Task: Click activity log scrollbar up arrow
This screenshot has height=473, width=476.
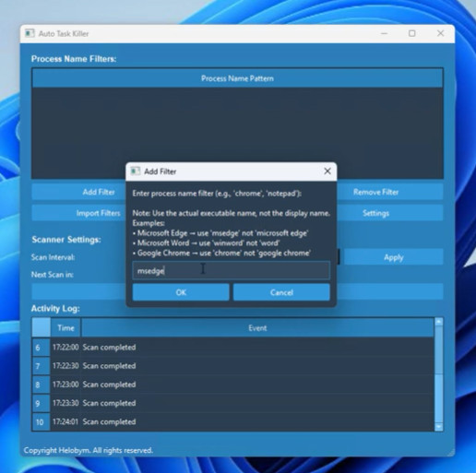Action: coord(439,322)
